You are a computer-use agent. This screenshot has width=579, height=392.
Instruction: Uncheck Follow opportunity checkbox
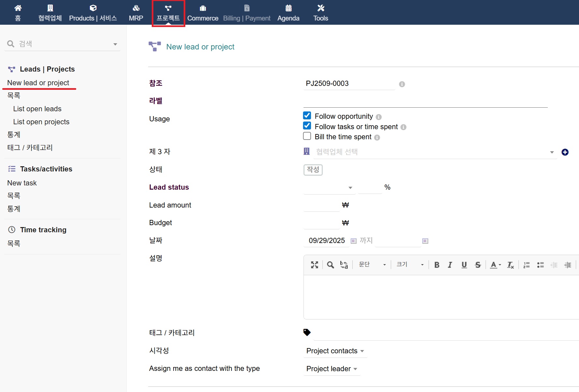coord(307,116)
